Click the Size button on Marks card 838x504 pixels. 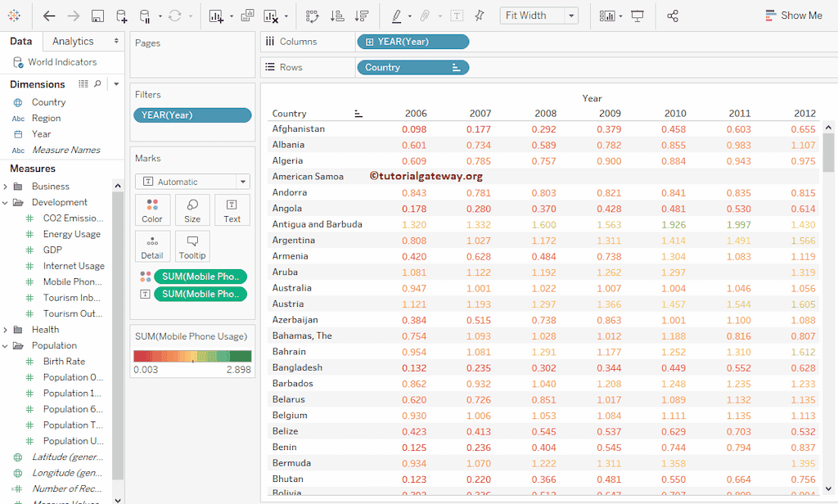pos(192,210)
